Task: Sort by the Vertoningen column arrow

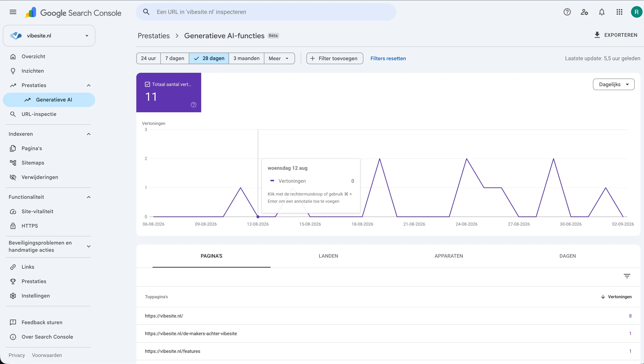Action: [x=603, y=297]
